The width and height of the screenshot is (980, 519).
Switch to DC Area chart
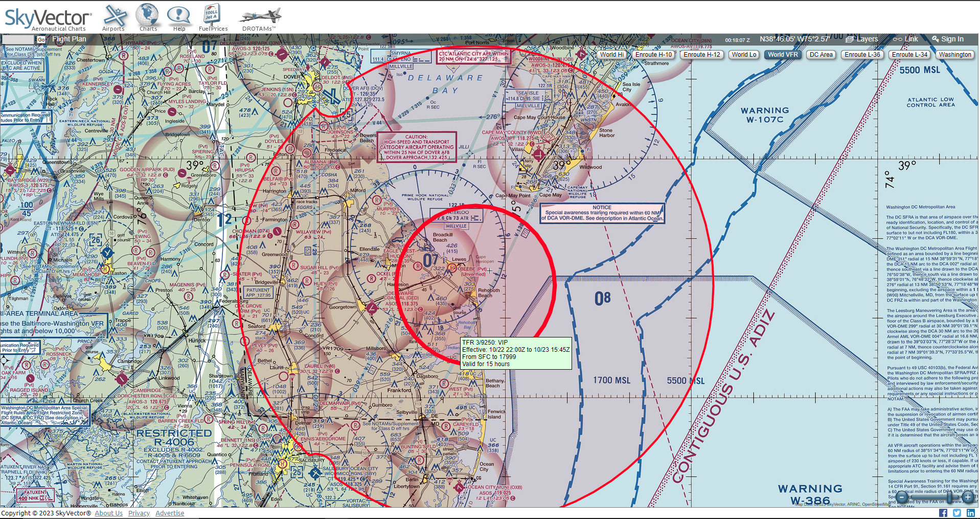click(821, 55)
